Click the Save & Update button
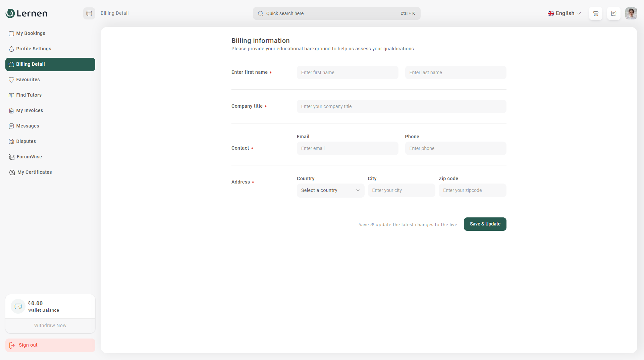This screenshot has width=644, height=360. click(x=485, y=224)
